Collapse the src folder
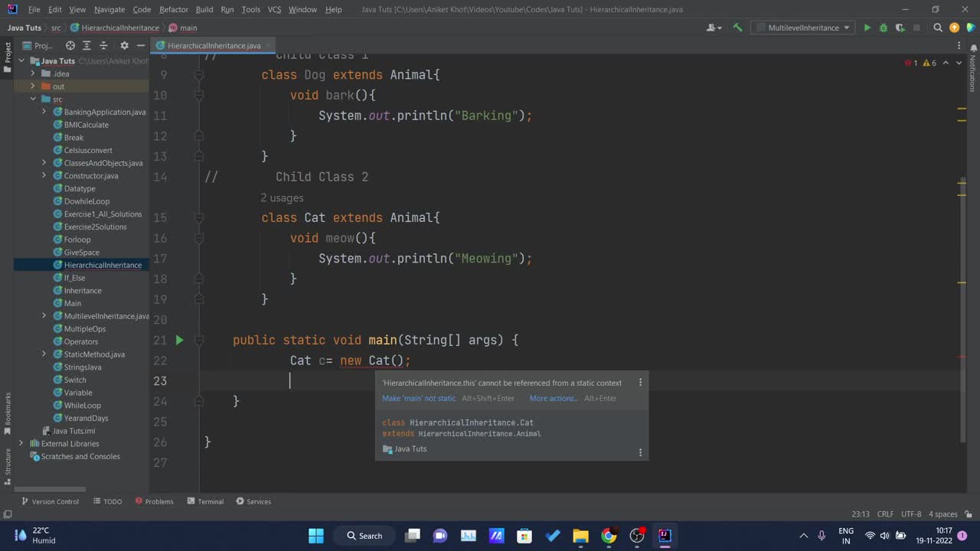The height and width of the screenshot is (551, 980). pyautogui.click(x=33, y=99)
